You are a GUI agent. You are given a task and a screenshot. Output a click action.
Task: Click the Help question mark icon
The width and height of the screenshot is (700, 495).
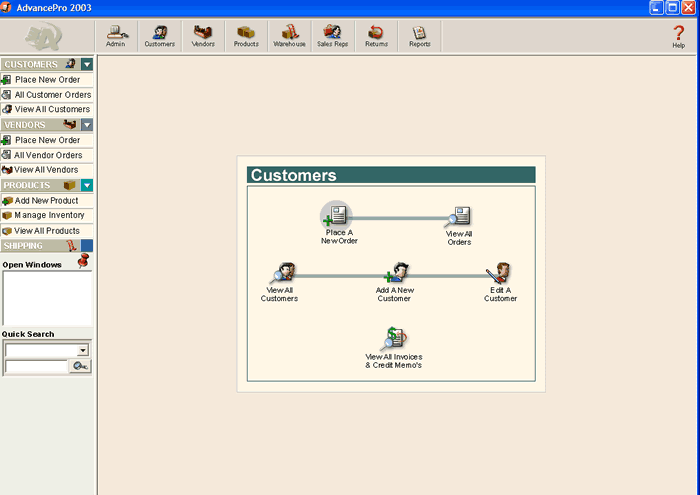coord(678,36)
